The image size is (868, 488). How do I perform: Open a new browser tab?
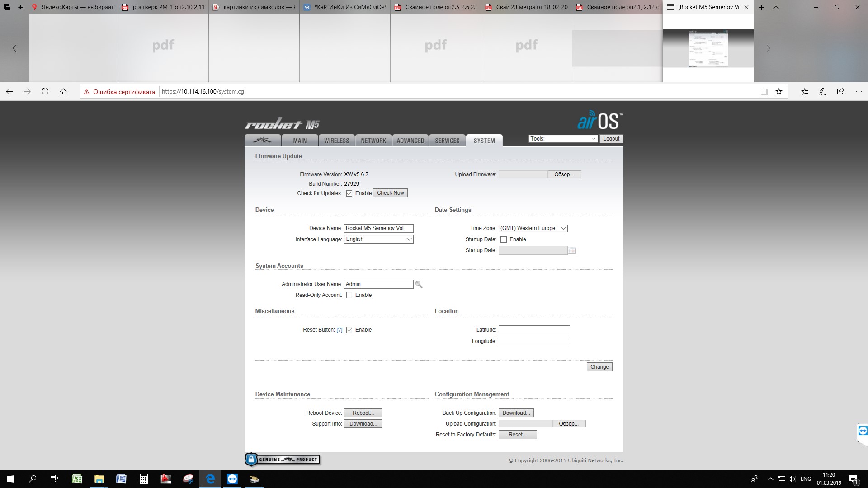coord(761,7)
